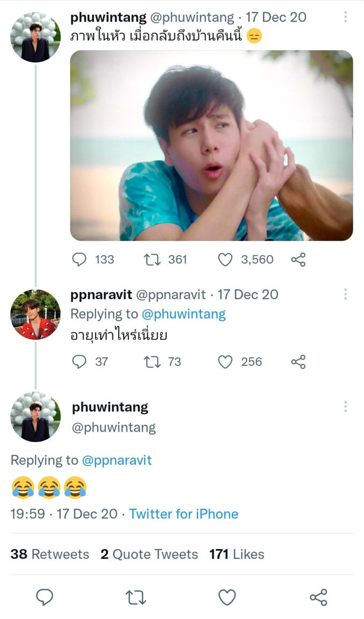Viewport: 364px width, 619px height.
Task: Open more options on main emoji tweet
Action: pyautogui.click(x=346, y=407)
